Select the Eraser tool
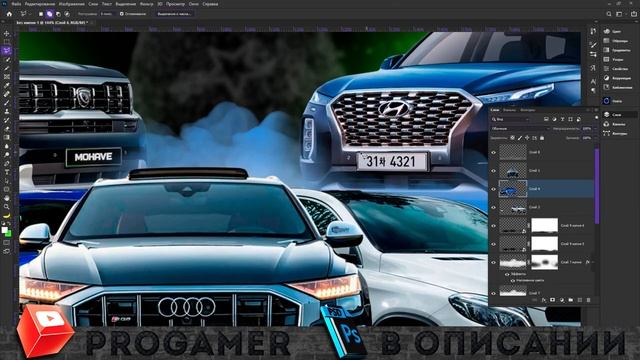Screen dimensions: 640x360 (x=7, y=129)
